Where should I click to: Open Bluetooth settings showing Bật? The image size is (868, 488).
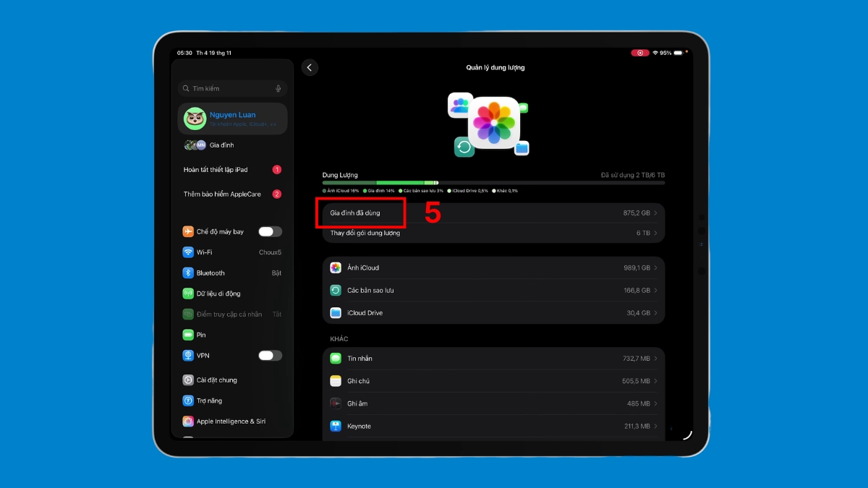[x=232, y=273]
